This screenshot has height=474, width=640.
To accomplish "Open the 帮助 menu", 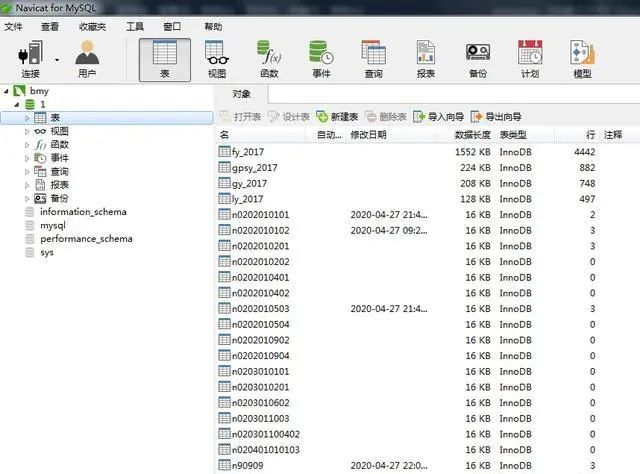I will point(213,27).
